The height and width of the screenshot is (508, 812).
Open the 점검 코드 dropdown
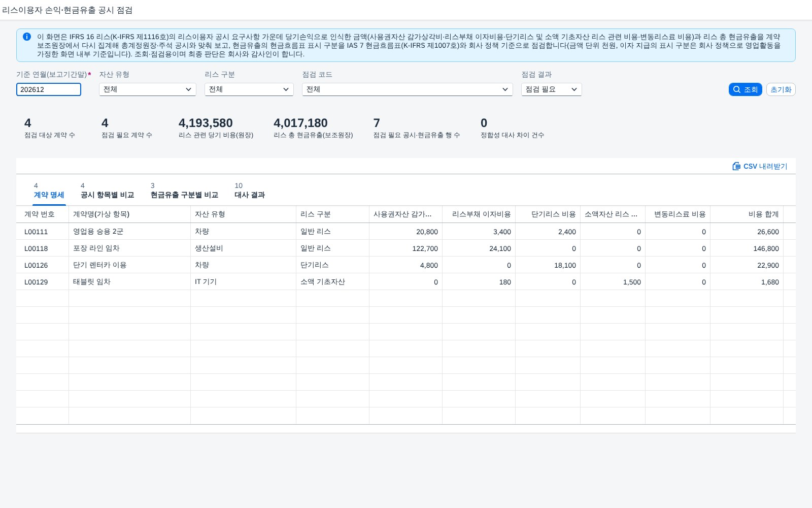click(x=408, y=89)
